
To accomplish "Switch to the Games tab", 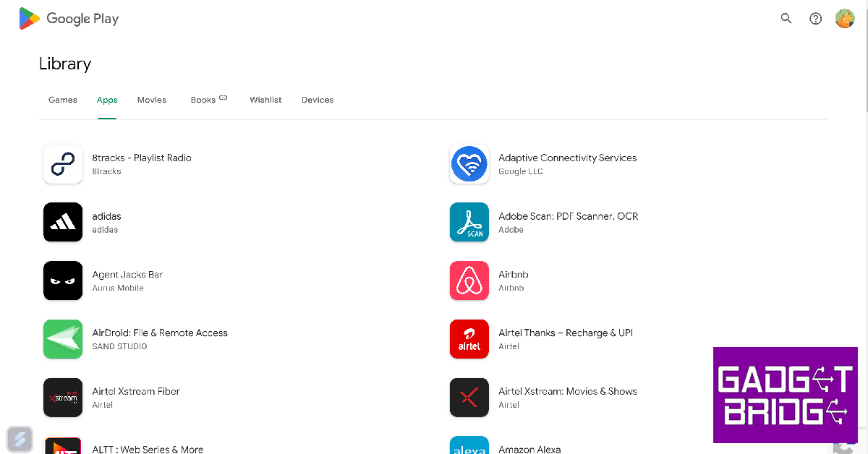I will pyautogui.click(x=63, y=100).
